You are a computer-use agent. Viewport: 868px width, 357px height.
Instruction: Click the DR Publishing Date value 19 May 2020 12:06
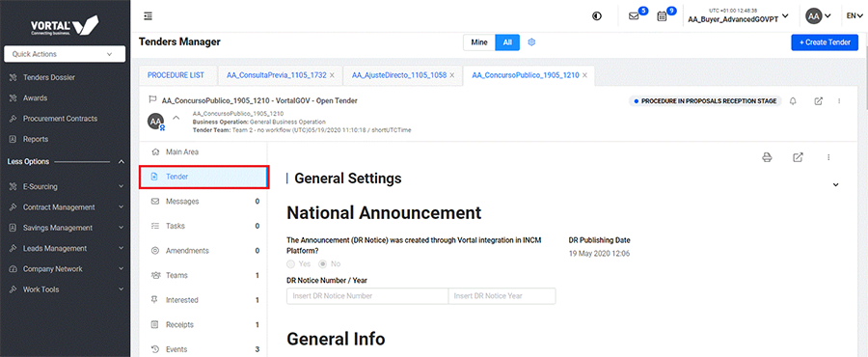coord(600,254)
